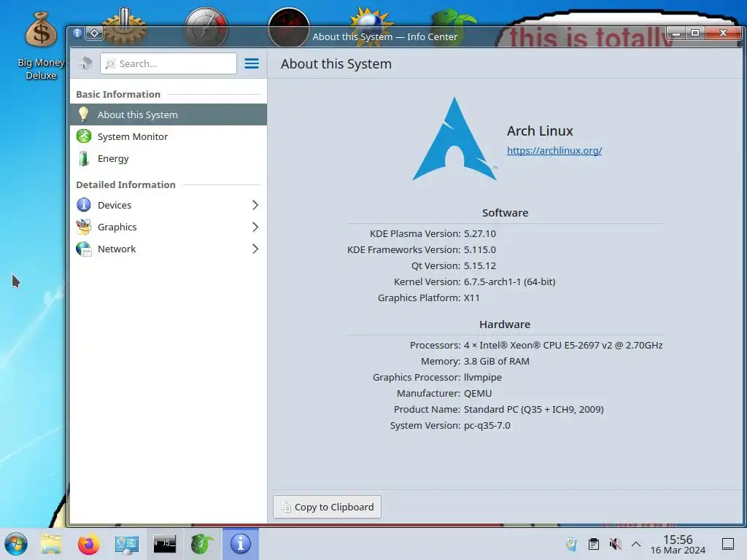Click the diamond pin button in the title bar
This screenshot has width=747, height=560.
(x=94, y=34)
